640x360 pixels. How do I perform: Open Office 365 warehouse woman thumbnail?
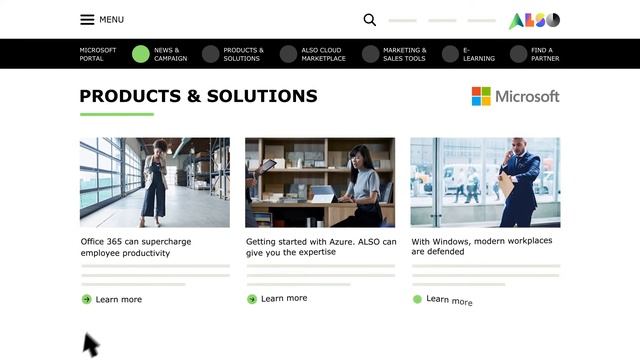pyautogui.click(x=155, y=182)
